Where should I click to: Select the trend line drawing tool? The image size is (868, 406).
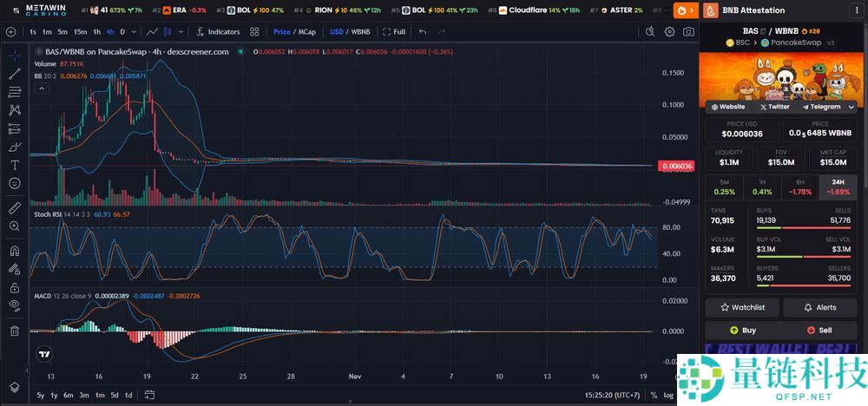pyautogui.click(x=14, y=74)
